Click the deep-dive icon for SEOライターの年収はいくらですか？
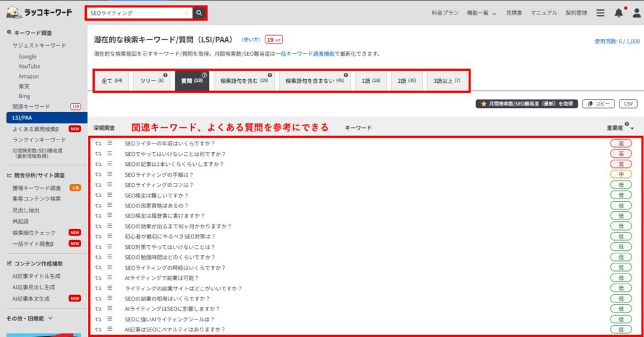This screenshot has width=644, height=337. [98, 143]
